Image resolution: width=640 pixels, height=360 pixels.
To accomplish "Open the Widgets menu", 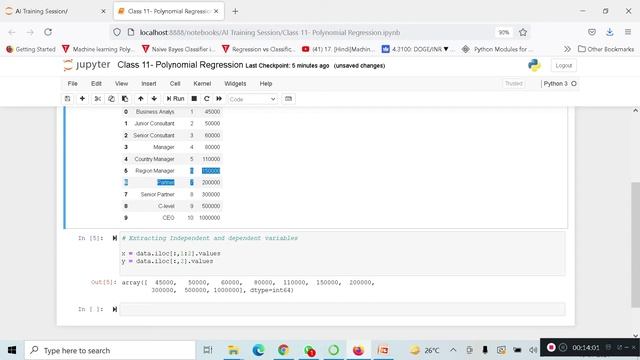I will pos(235,84).
